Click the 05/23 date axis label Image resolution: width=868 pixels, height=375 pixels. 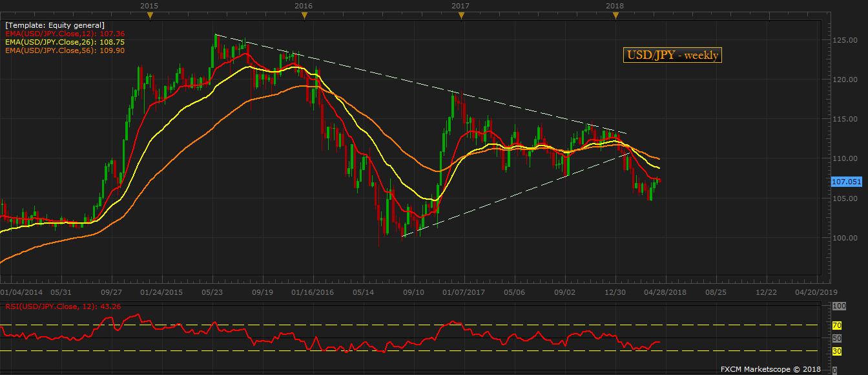(212, 292)
